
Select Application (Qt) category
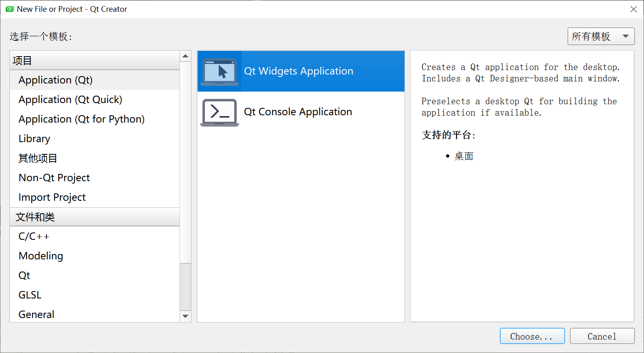point(95,80)
